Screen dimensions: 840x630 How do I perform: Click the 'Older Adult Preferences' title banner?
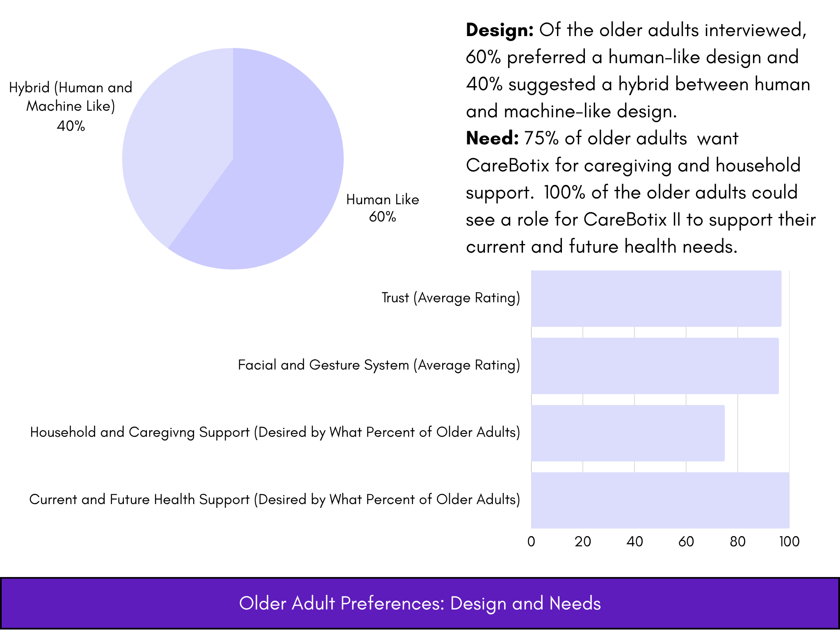click(420, 603)
